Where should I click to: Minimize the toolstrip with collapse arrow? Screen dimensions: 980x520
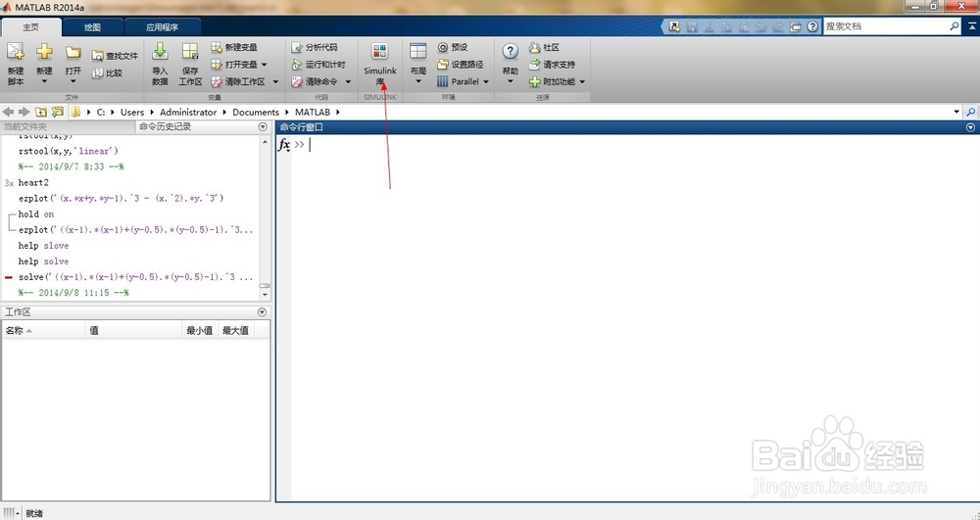972,26
